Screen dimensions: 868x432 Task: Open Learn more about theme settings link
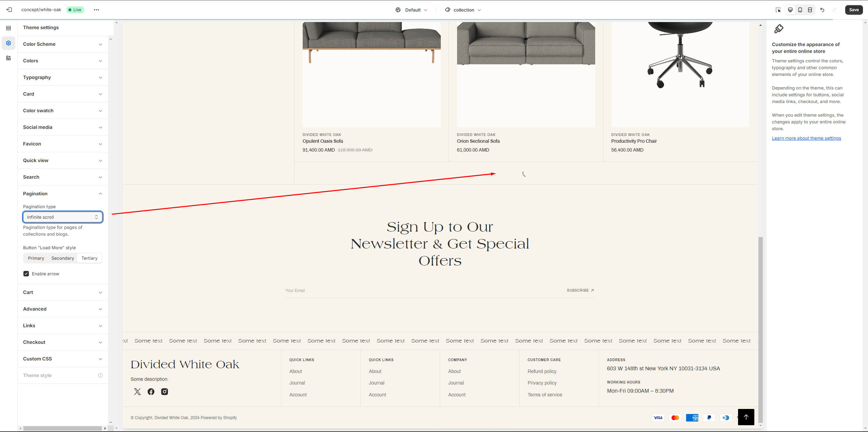click(806, 138)
